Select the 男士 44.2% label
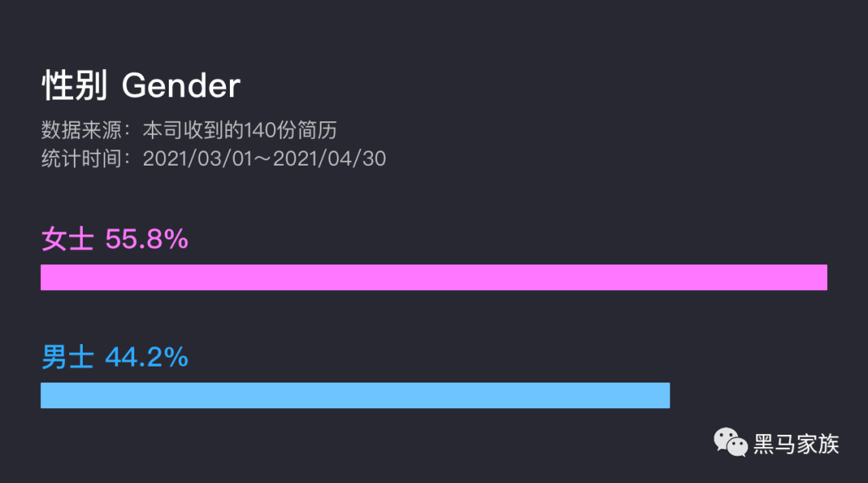 pyautogui.click(x=115, y=357)
